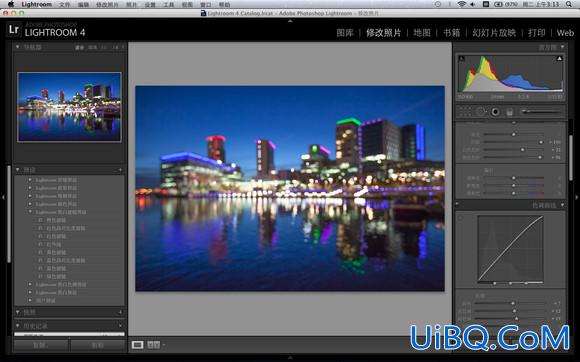Click plus icon on presets panel header

pyautogui.click(x=121, y=170)
